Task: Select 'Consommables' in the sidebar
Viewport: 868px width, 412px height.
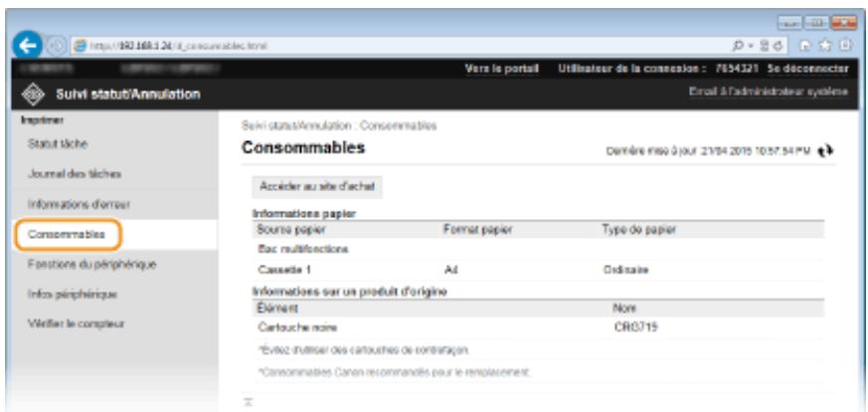Action: click(67, 234)
